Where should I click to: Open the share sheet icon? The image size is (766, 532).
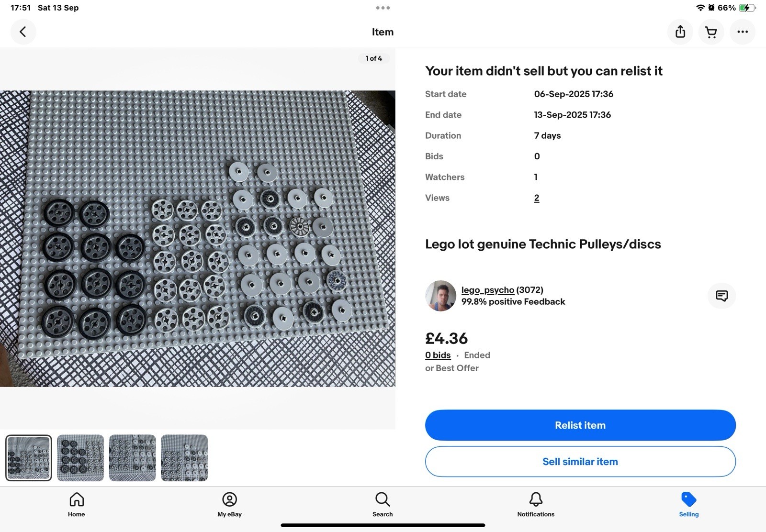click(680, 32)
